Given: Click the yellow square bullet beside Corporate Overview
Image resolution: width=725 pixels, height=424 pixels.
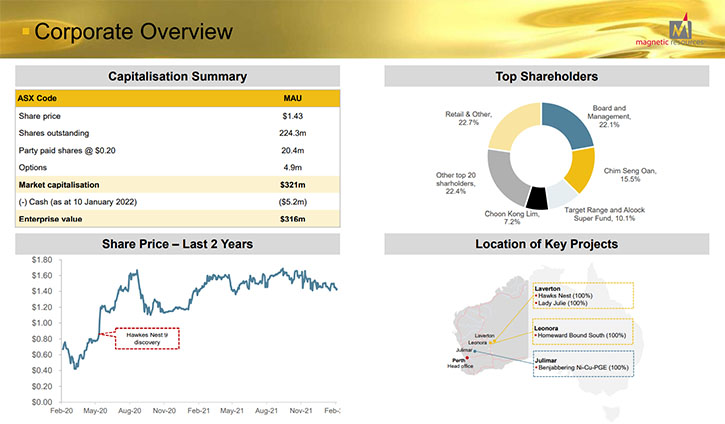Looking at the screenshot, I should (x=26, y=33).
